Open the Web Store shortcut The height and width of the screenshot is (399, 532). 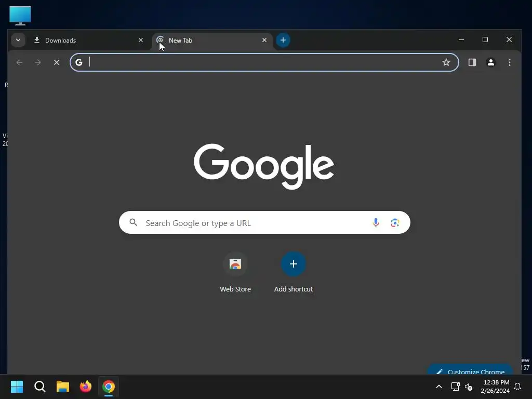tap(235, 264)
